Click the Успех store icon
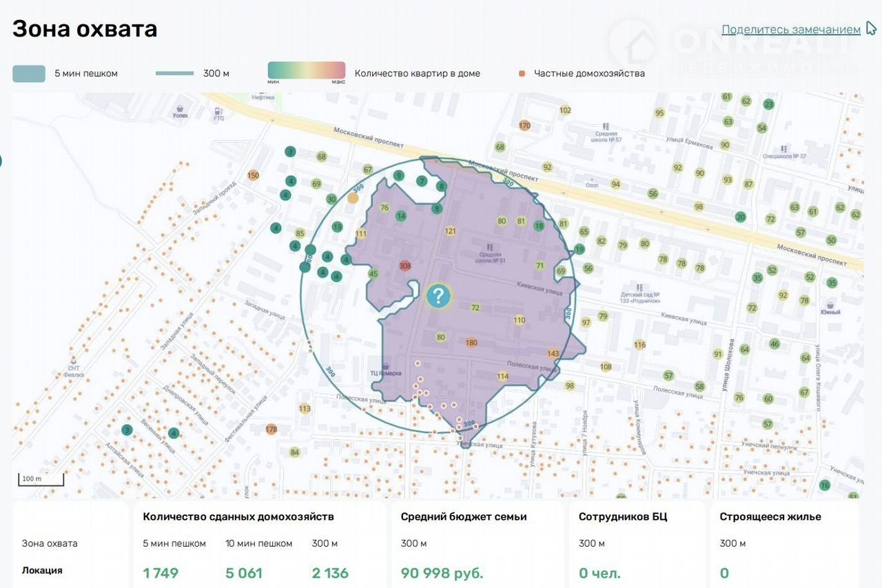Viewport: 882px width, 588px height. tap(181, 108)
